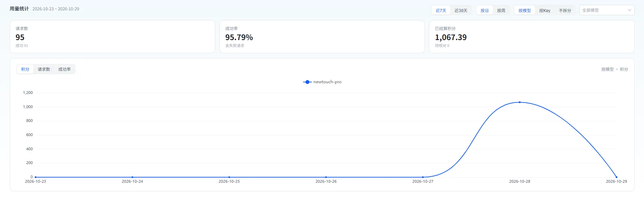The width and height of the screenshot is (644, 200).
Task: Click the 用量统计 heading
Action: [x=19, y=9]
